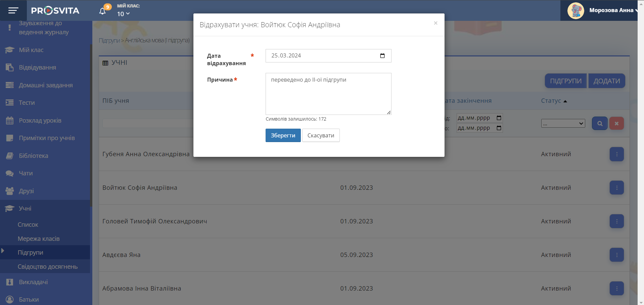The width and height of the screenshot is (644, 305).
Task: Expand the class 10 dropdown
Action: point(123,14)
